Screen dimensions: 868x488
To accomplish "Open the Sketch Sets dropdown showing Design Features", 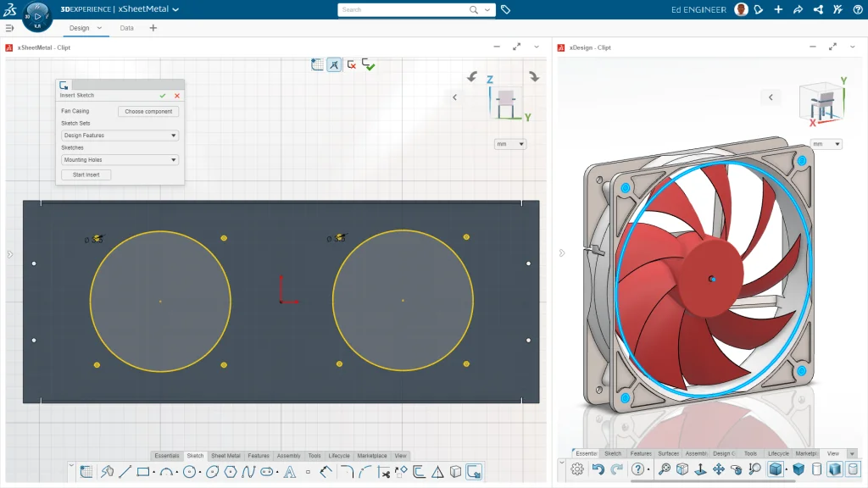I will [120, 136].
